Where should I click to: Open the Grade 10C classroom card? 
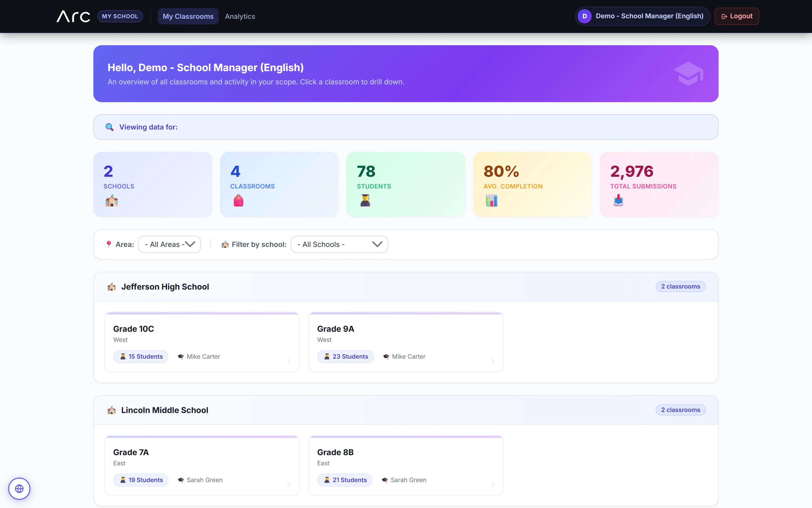point(202,342)
